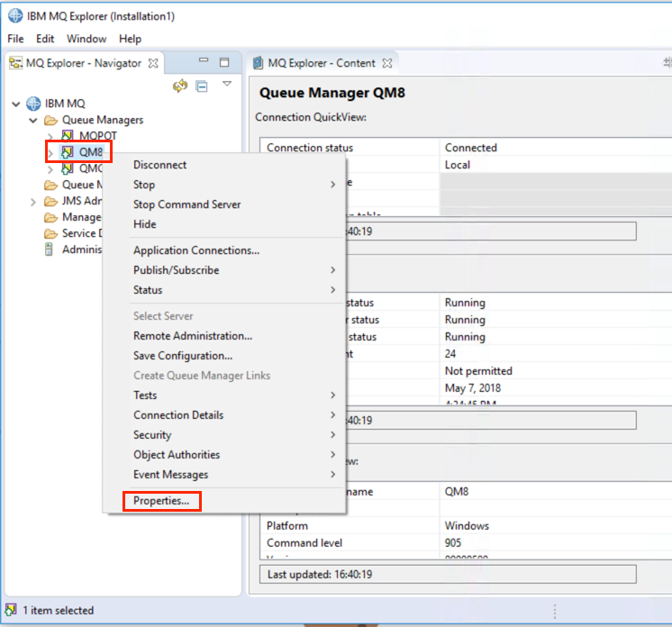Choose Remote Administration...
This screenshot has height=627, width=672.
(x=223, y=336)
